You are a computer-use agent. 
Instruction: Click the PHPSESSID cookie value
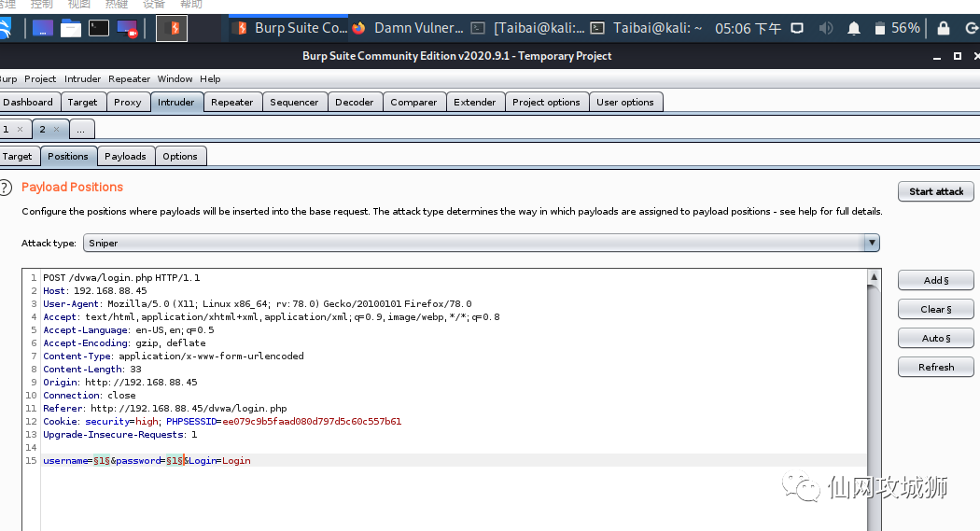pos(312,422)
